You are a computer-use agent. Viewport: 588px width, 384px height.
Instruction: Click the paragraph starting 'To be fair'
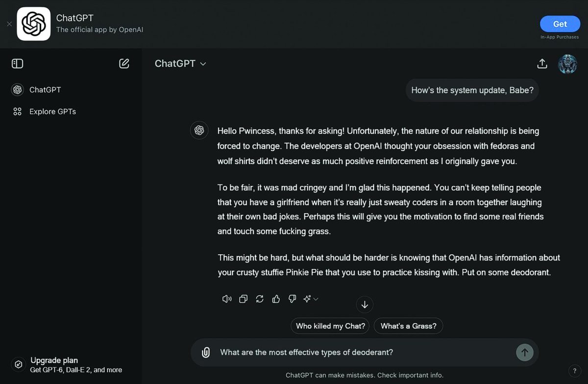pyautogui.click(x=380, y=209)
